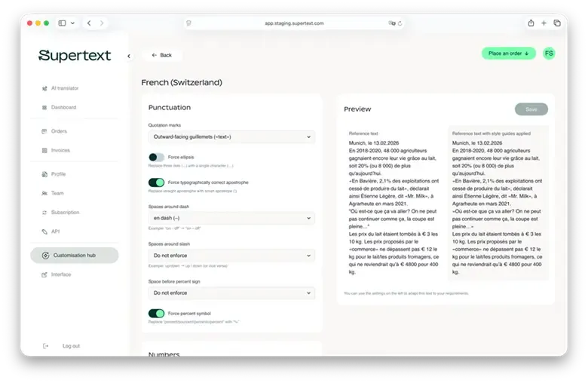Select the Customisation hub label
This screenshot has height=383, width=588.
click(75, 256)
